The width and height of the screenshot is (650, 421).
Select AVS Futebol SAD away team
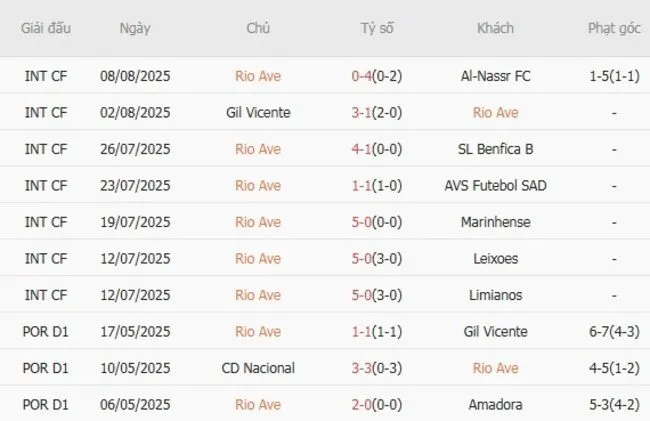(495, 185)
